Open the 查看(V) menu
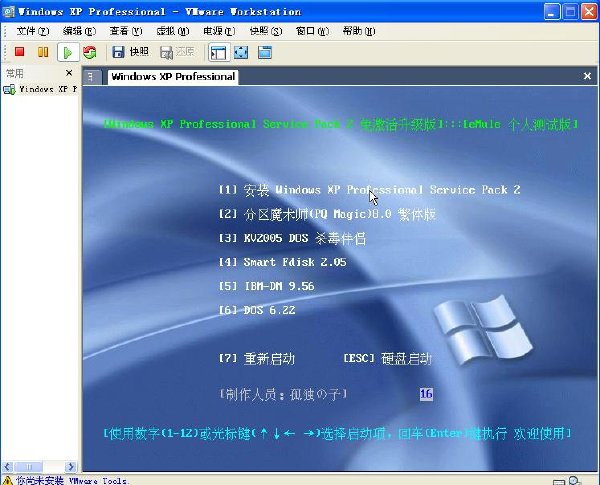600x485 pixels. 126,31
